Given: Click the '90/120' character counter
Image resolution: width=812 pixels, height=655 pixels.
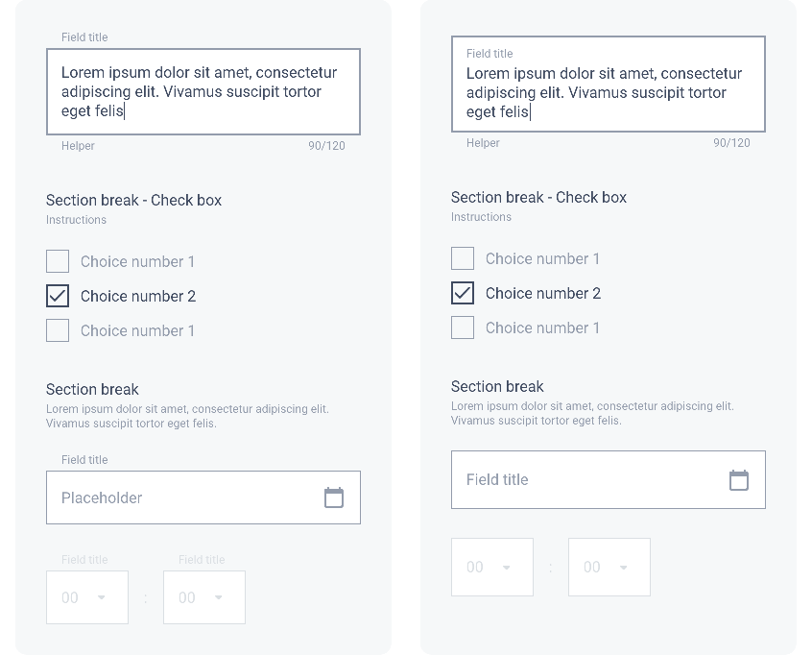Looking at the screenshot, I should point(328,146).
